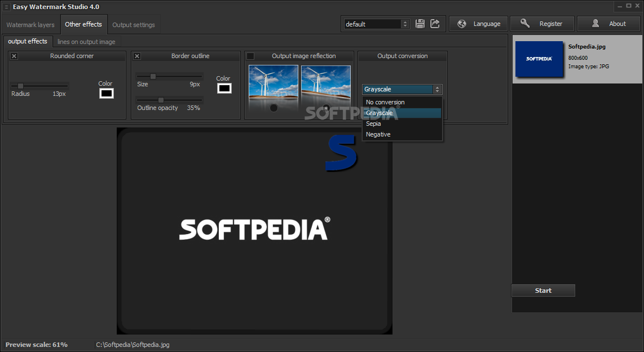Viewport: 644px width, 352px height.
Task: Open the default preset combo box
Action: click(377, 24)
